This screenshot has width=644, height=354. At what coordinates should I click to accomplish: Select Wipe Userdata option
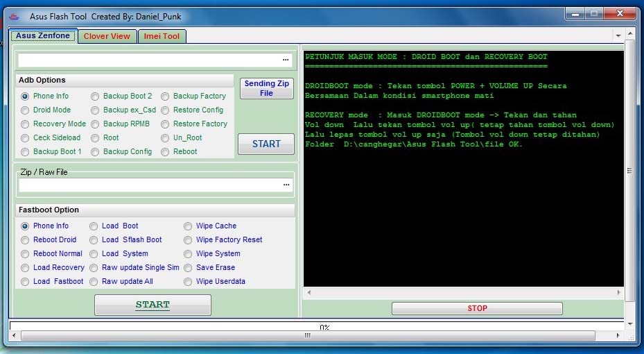click(x=188, y=282)
